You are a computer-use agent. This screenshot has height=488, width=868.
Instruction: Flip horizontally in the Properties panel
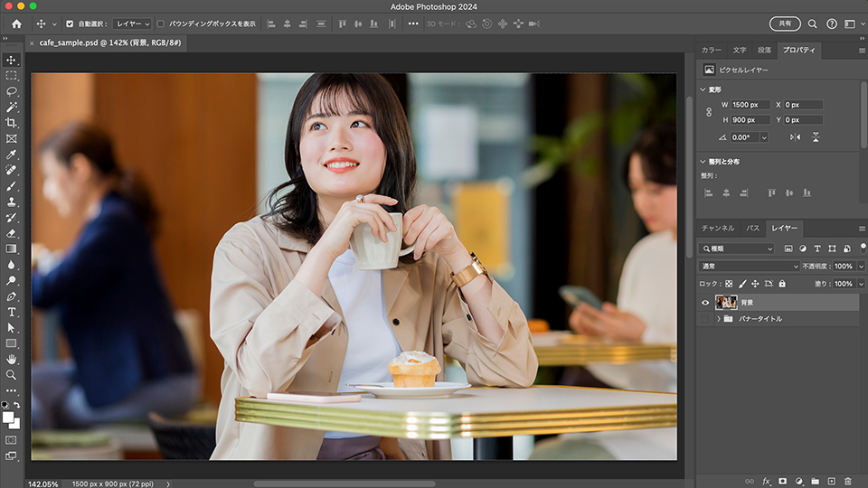pos(795,137)
